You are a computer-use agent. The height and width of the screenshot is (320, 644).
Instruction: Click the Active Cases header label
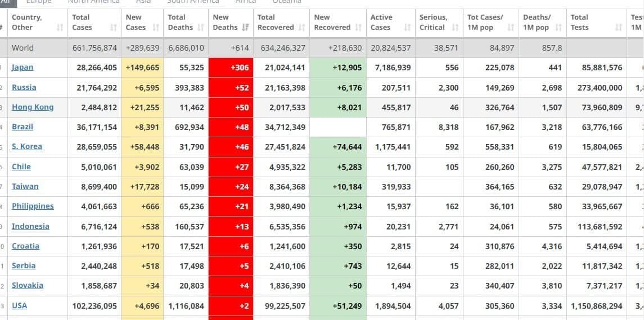click(381, 22)
